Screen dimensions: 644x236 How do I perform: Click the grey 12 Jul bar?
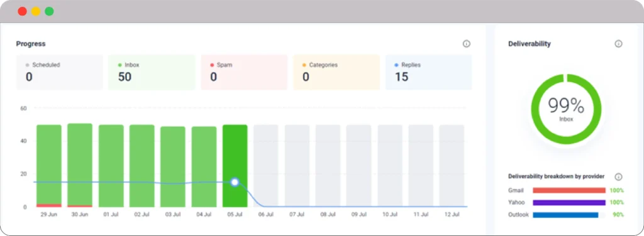click(x=452, y=166)
